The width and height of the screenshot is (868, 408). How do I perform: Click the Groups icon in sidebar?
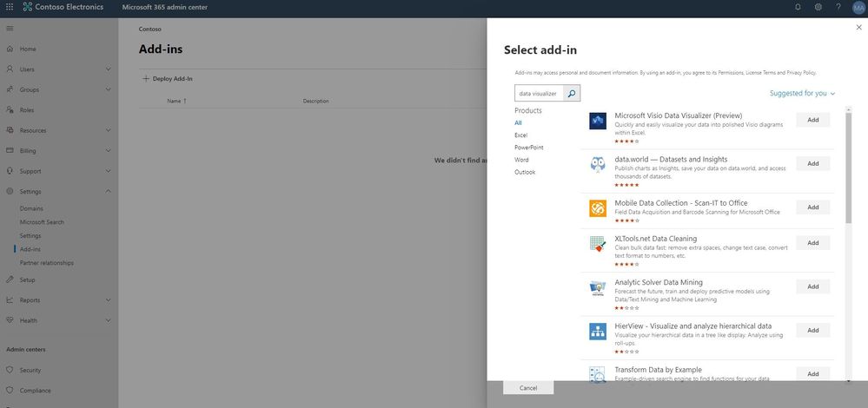pyautogui.click(x=10, y=89)
